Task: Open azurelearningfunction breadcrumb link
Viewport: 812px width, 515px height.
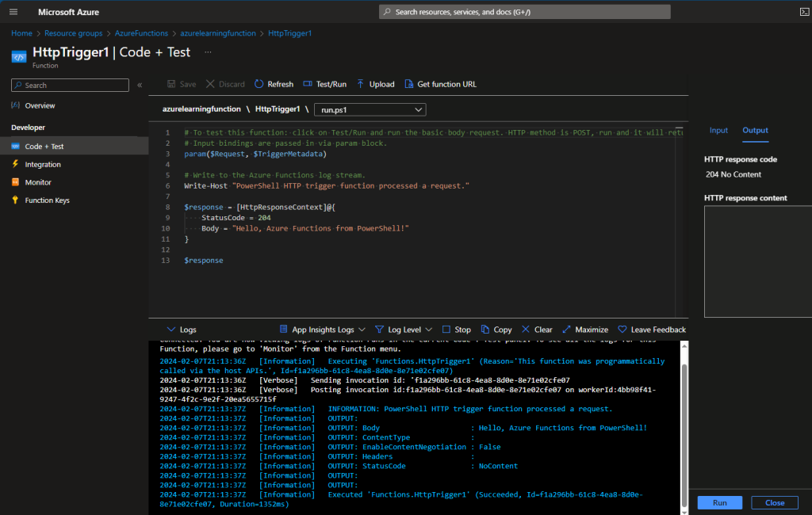Action: [218, 33]
